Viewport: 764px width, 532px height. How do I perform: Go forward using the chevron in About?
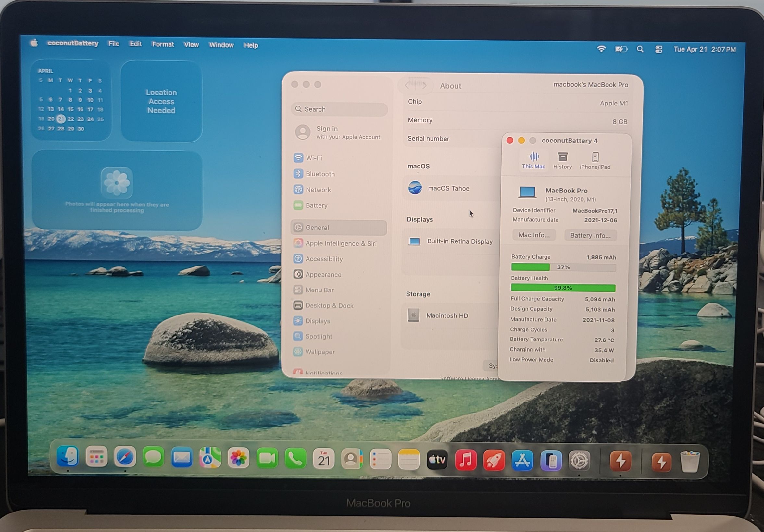pos(424,86)
